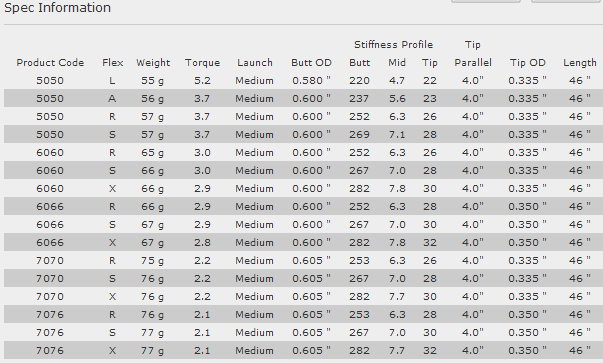Click "Medium" launch in the 5050 A row

click(x=255, y=99)
